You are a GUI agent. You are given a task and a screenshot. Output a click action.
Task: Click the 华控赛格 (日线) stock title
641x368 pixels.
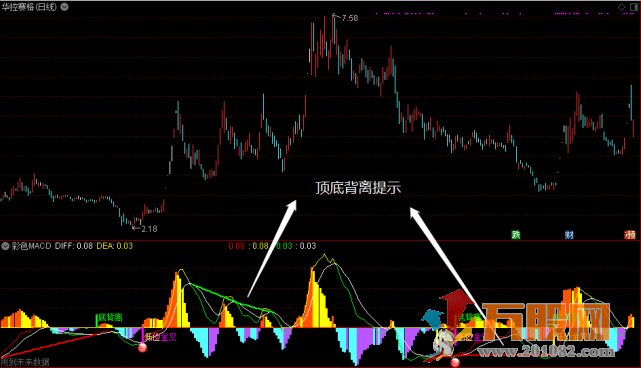(x=29, y=7)
